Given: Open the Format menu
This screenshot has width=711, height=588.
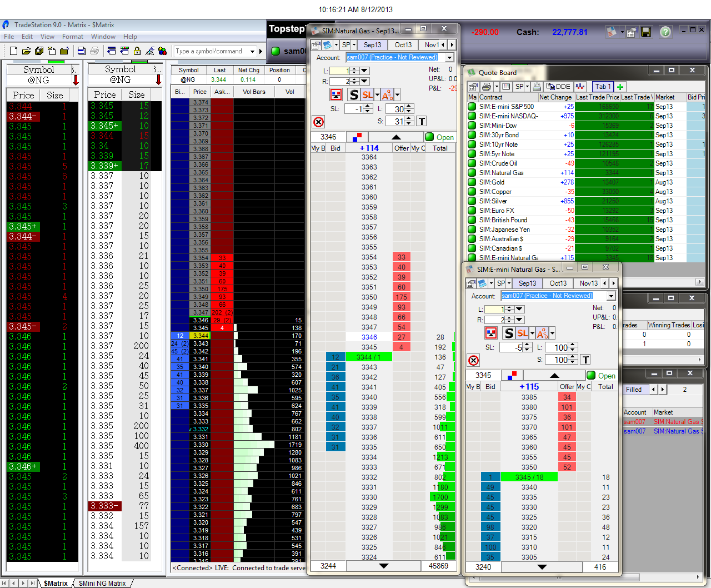Looking at the screenshot, I should (x=73, y=37).
